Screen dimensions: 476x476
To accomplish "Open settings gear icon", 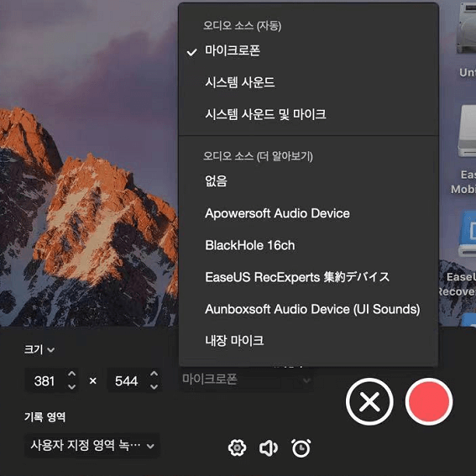I will (237, 447).
